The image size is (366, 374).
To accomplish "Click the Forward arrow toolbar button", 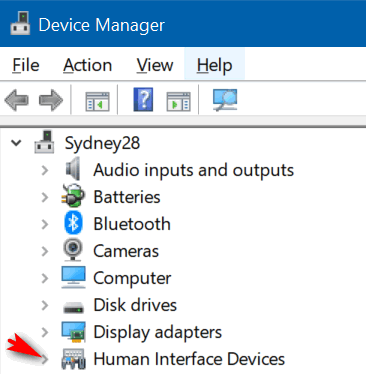I will point(51,100).
